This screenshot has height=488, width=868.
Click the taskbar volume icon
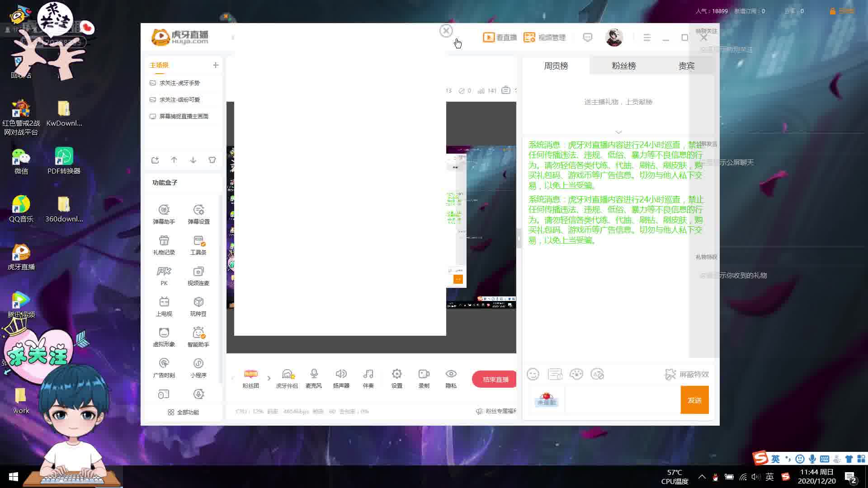(x=756, y=477)
